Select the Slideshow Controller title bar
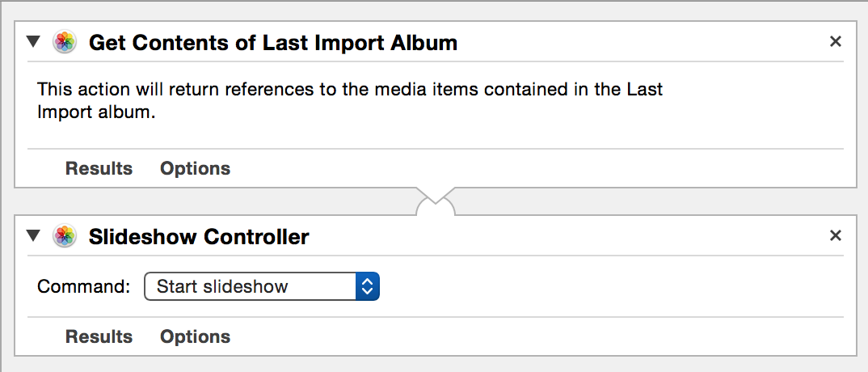 435,236
